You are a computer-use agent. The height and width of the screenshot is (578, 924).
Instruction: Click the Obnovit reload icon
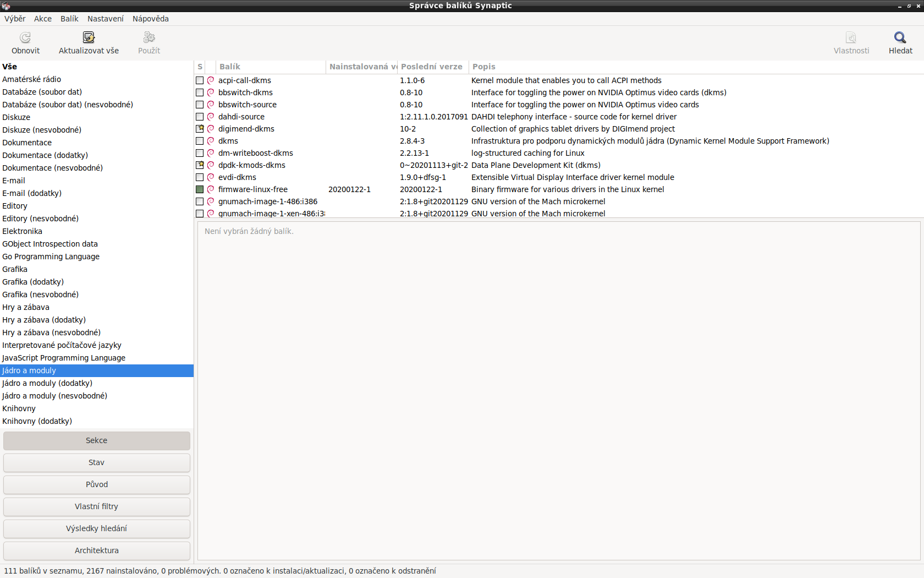(25, 37)
